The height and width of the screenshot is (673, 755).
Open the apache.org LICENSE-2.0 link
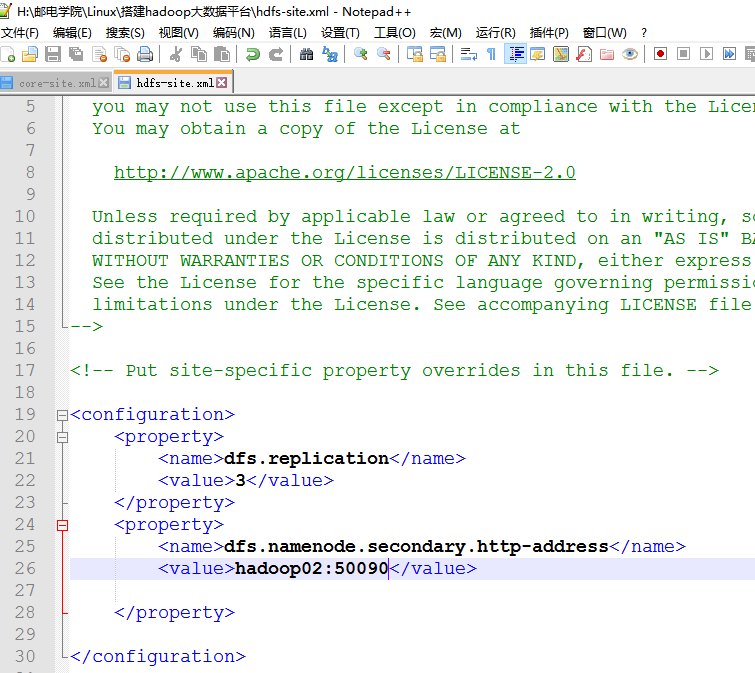coord(345,172)
